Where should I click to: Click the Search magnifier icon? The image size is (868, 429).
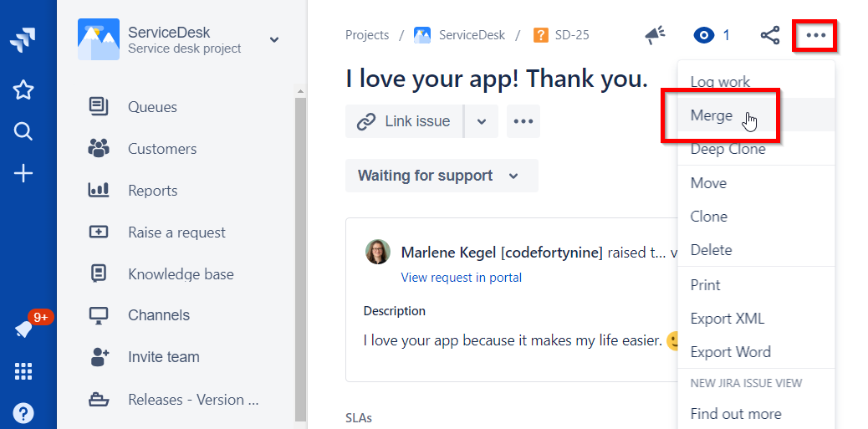point(23,131)
